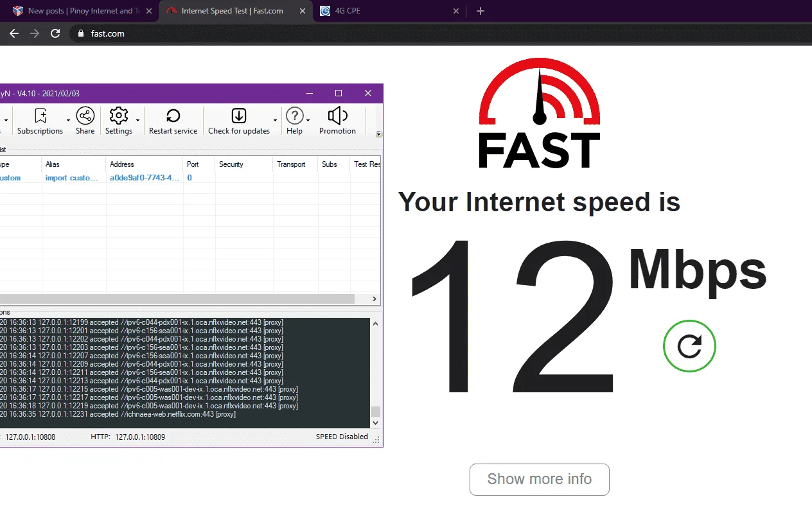
Task: Click the Security column header
Action: click(x=244, y=164)
